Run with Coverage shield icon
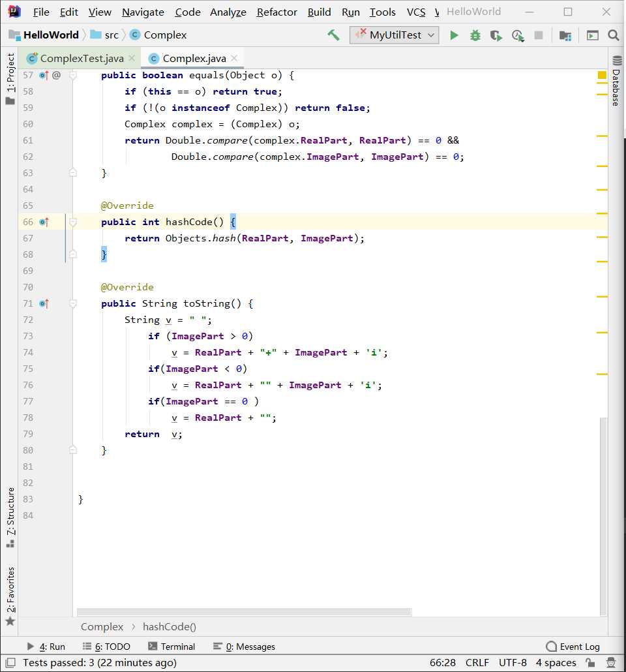The width and height of the screenshot is (626, 672). (x=496, y=35)
